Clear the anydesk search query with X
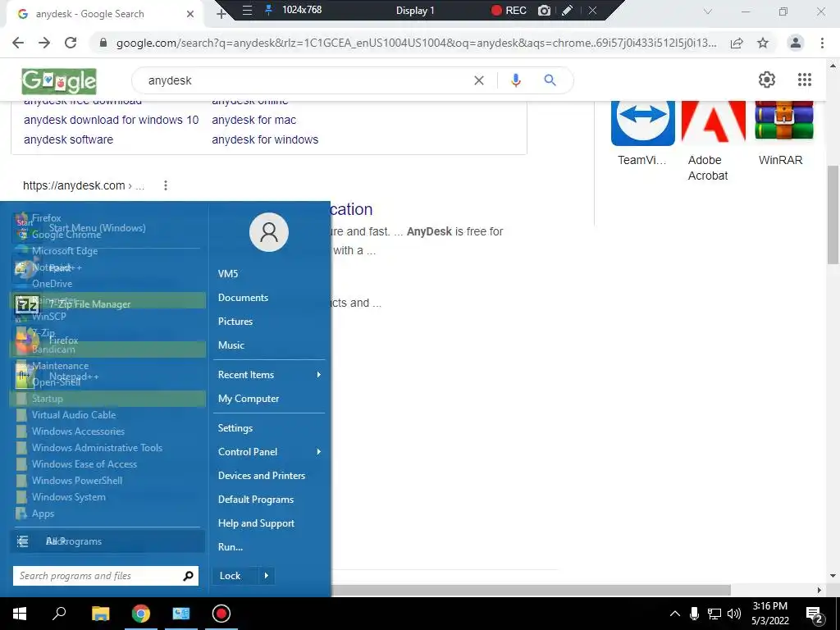This screenshot has height=630, width=840. tap(479, 80)
